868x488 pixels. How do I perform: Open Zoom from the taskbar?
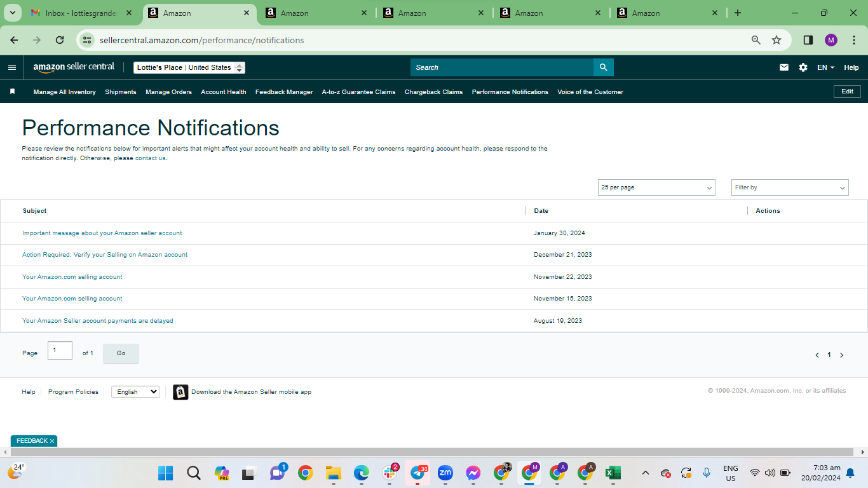point(445,473)
